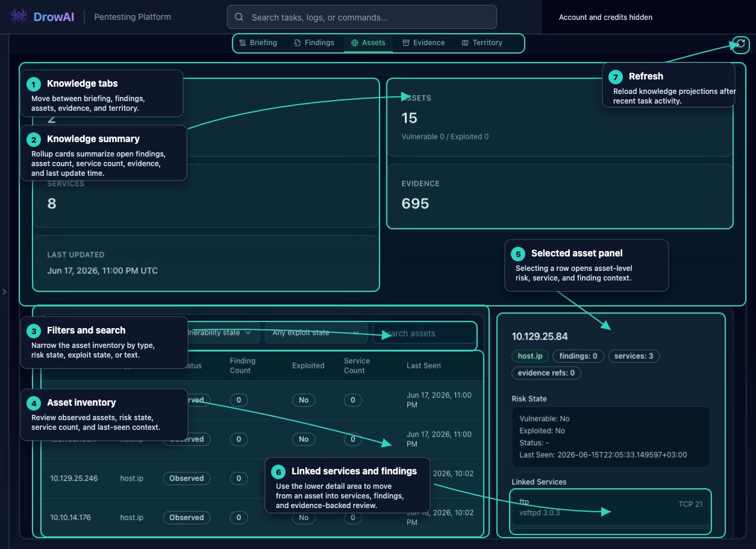Open the 'Any exploit state' dropdown
756x549 pixels.
(x=316, y=333)
